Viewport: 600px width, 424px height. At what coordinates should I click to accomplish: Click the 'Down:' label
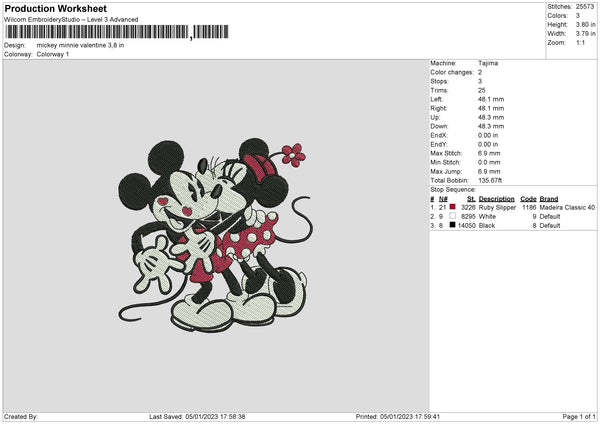(x=439, y=126)
